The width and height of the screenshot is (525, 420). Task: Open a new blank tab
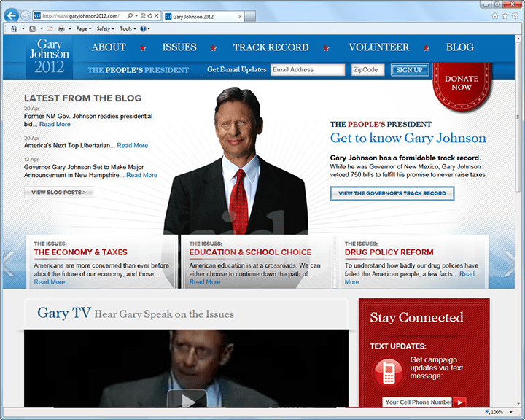coord(250,17)
